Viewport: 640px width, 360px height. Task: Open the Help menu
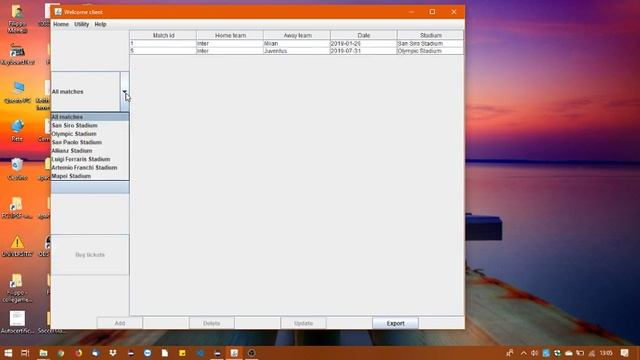[x=100, y=24]
